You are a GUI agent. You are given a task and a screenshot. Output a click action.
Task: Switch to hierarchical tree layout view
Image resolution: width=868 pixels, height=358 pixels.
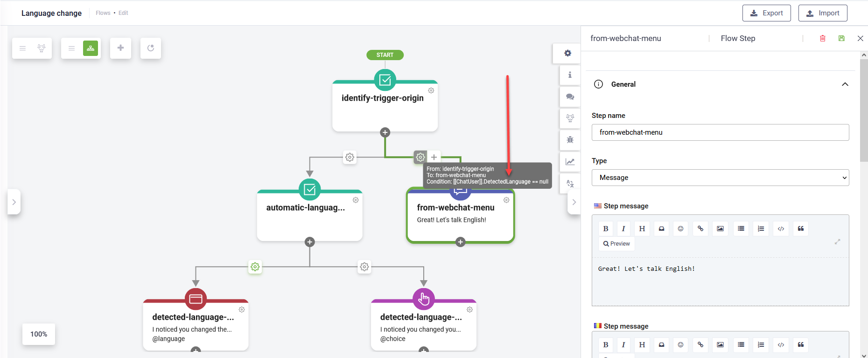tap(91, 48)
